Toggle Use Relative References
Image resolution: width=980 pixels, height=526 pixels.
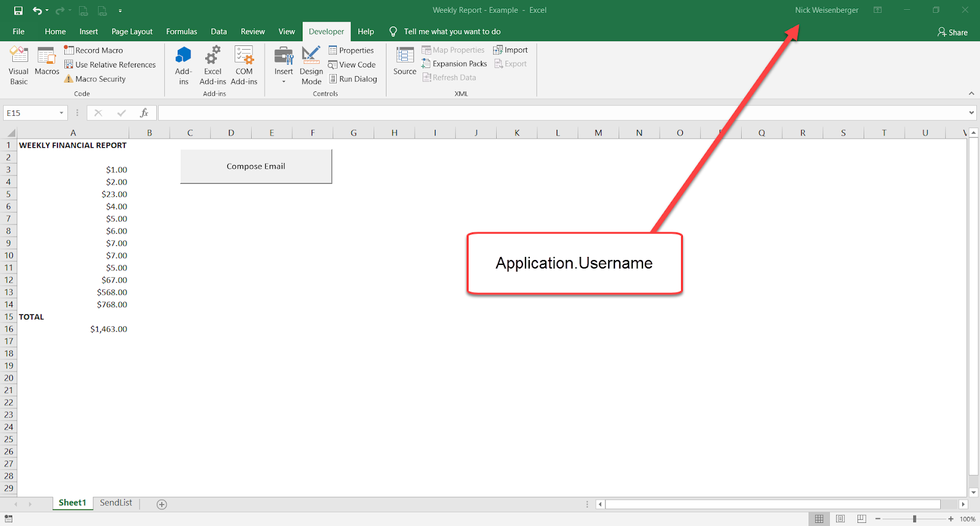point(110,64)
